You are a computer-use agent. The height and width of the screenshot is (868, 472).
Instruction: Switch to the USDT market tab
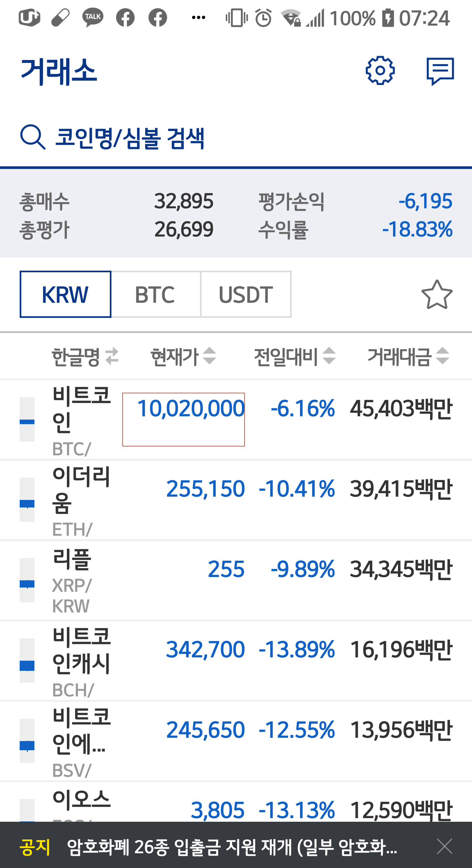[246, 295]
